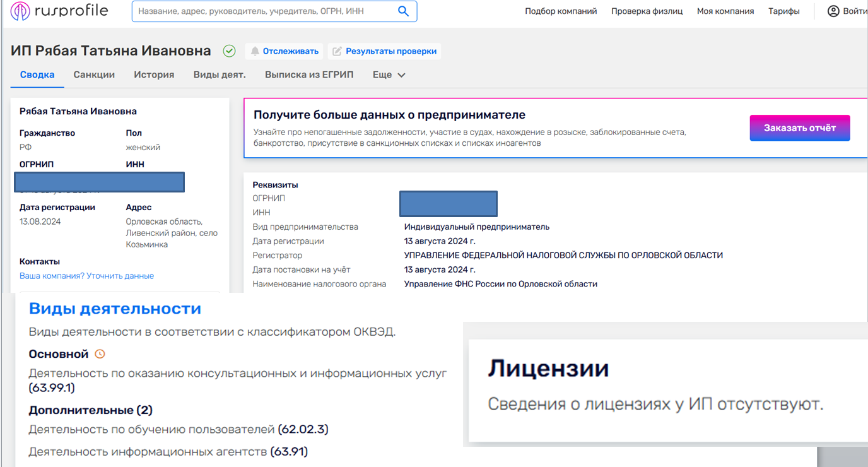Click the registration date 13.08.2024

[40, 222]
